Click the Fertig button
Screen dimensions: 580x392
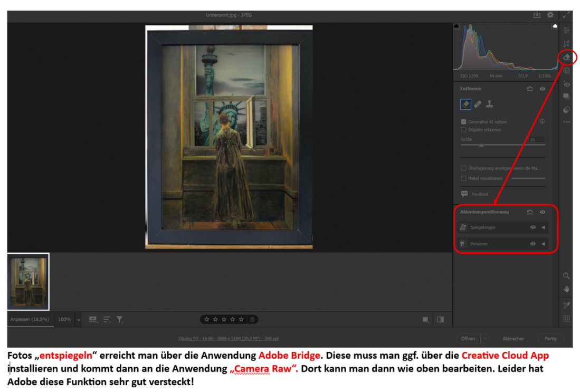(550, 338)
